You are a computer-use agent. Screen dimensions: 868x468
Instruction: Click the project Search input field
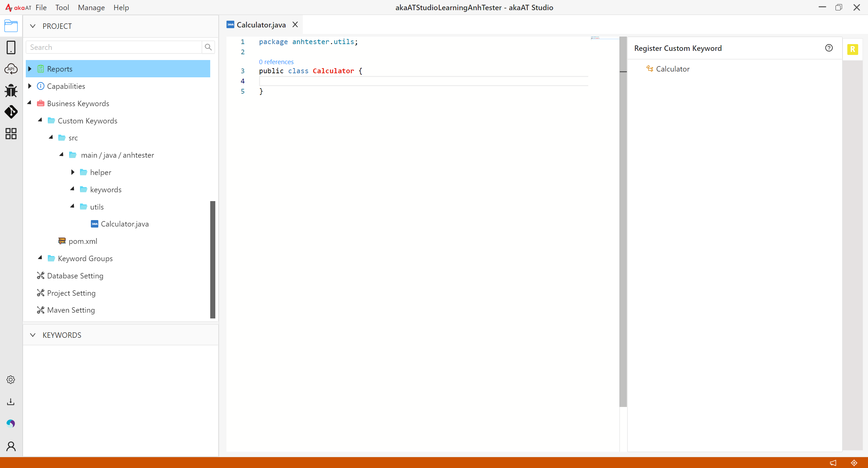(114, 47)
